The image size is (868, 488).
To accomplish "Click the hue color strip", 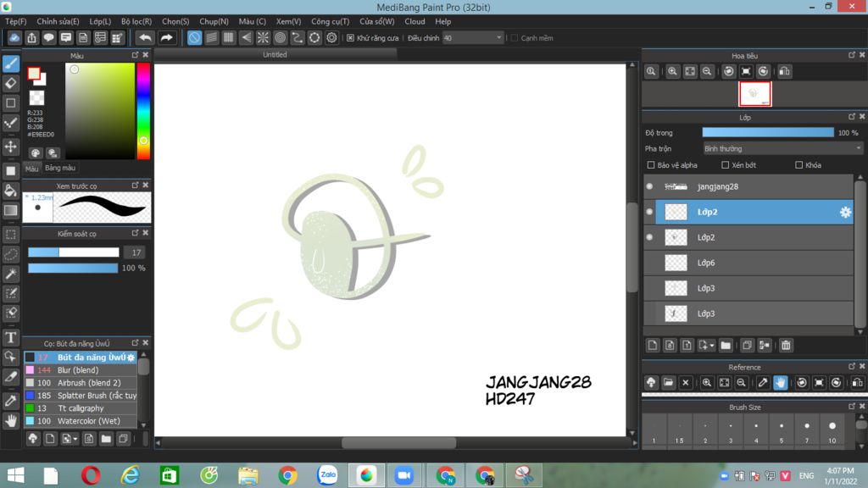I will (143, 111).
